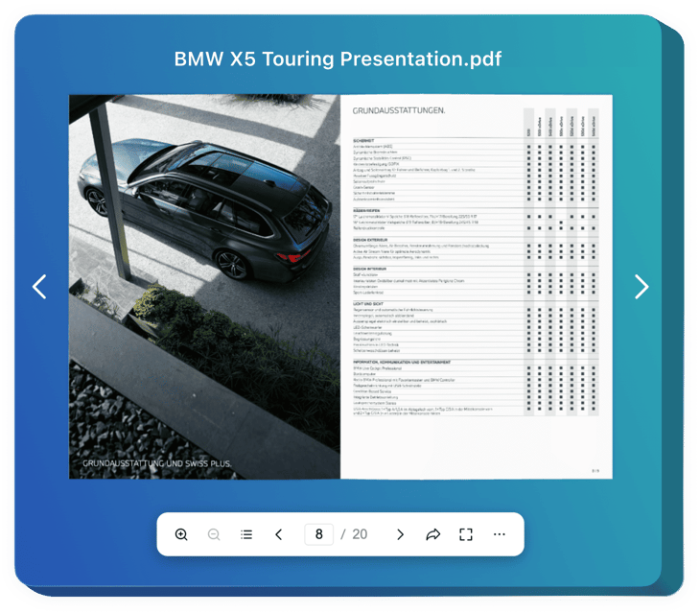Go to next page in toolbar
This screenshot has width=700, height=613.
tap(400, 534)
